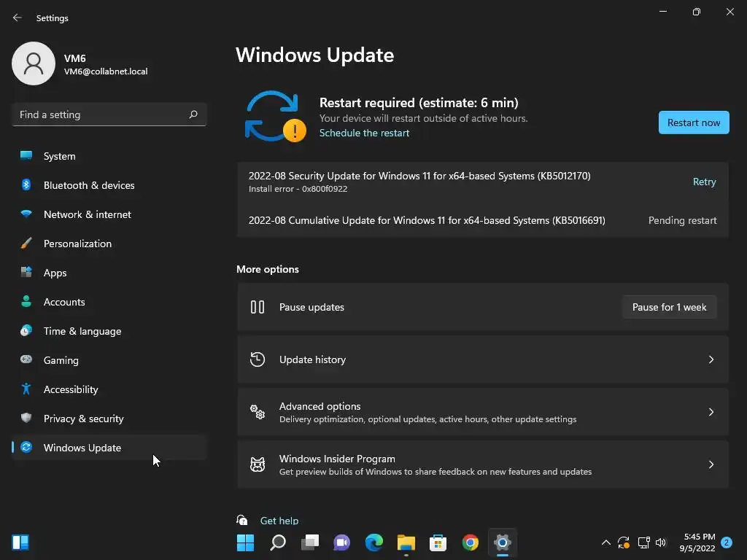This screenshot has width=747, height=560.
Task: Click the large update status sync icon
Action: click(275, 116)
